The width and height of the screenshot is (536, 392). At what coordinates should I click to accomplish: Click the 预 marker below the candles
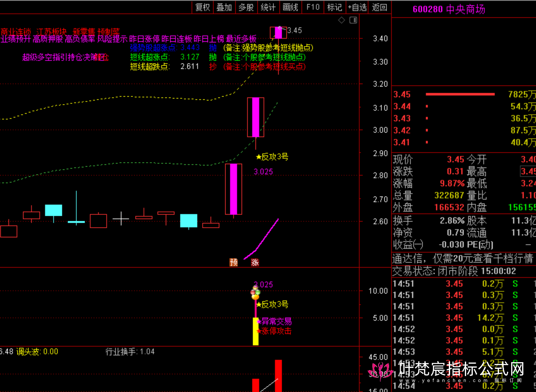coord(234,262)
